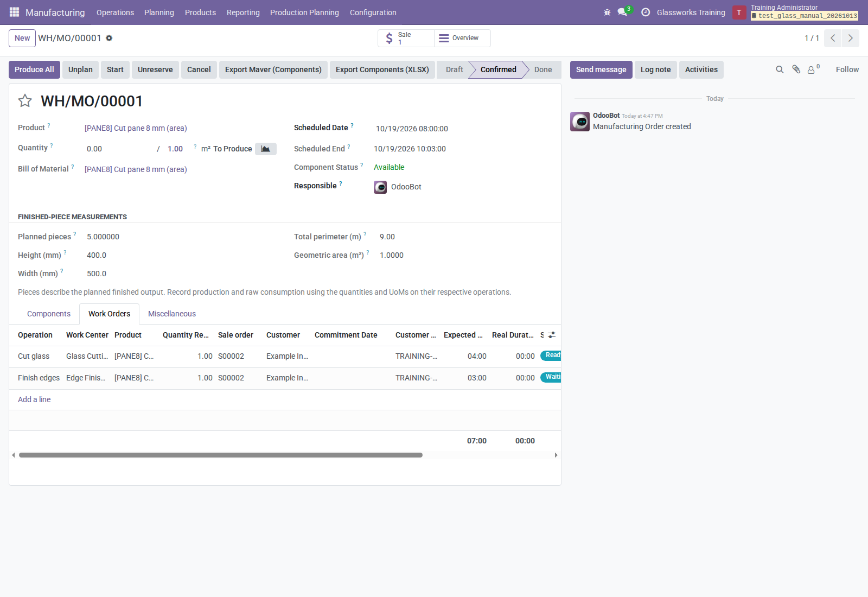
Task: Go to the previous record arrow
Action: click(x=833, y=38)
